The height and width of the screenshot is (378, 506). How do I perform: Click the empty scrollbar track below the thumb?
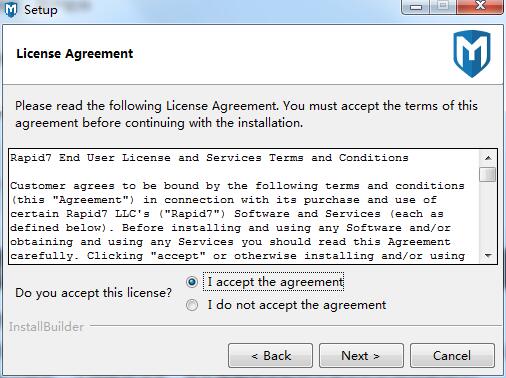(x=488, y=215)
